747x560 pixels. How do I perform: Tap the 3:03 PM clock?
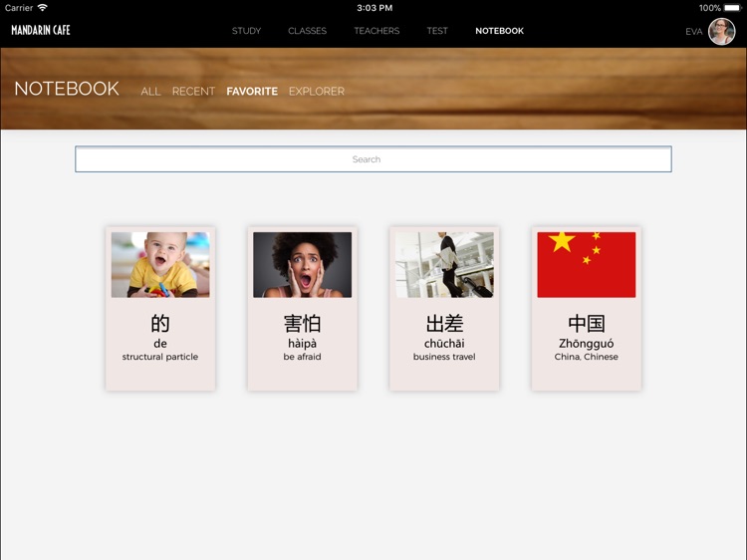click(x=374, y=8)
